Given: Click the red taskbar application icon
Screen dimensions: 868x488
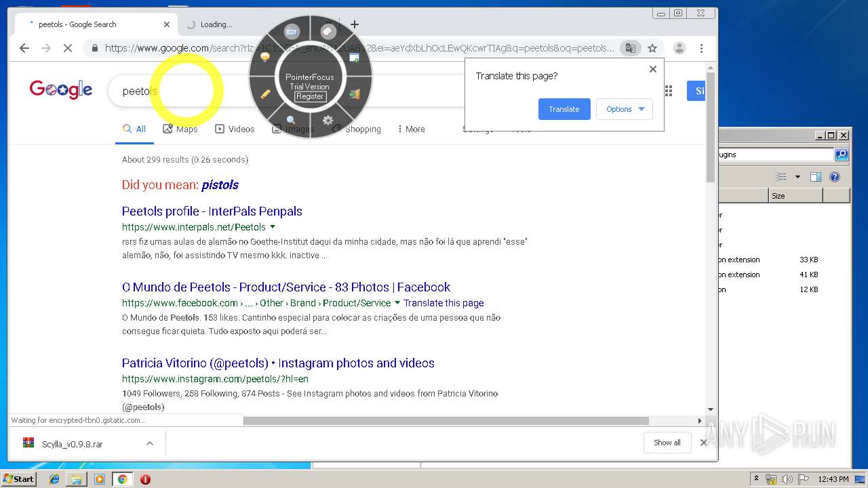Looking at the screenshot, I should [x=145, y=479].
